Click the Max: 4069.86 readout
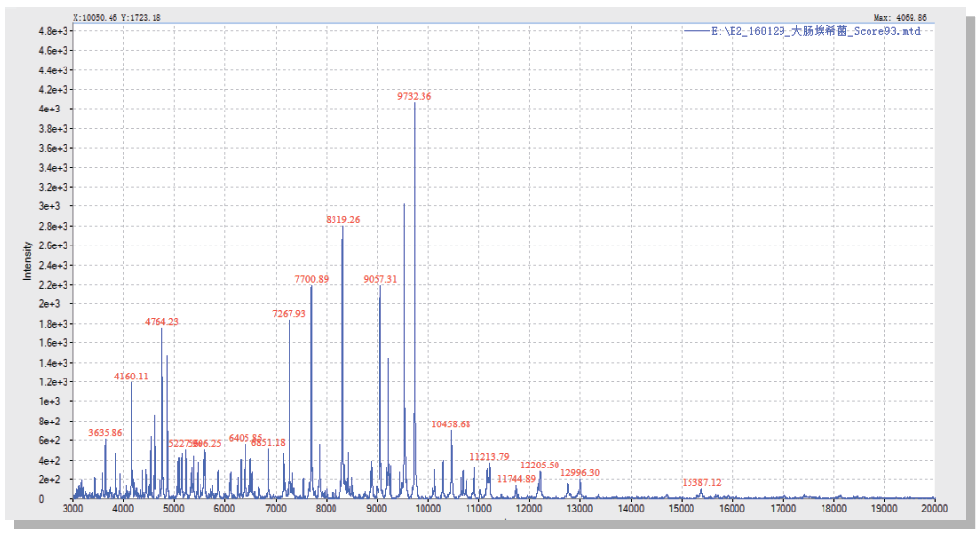This screenshot has height=534, width=980. [901, 17]
